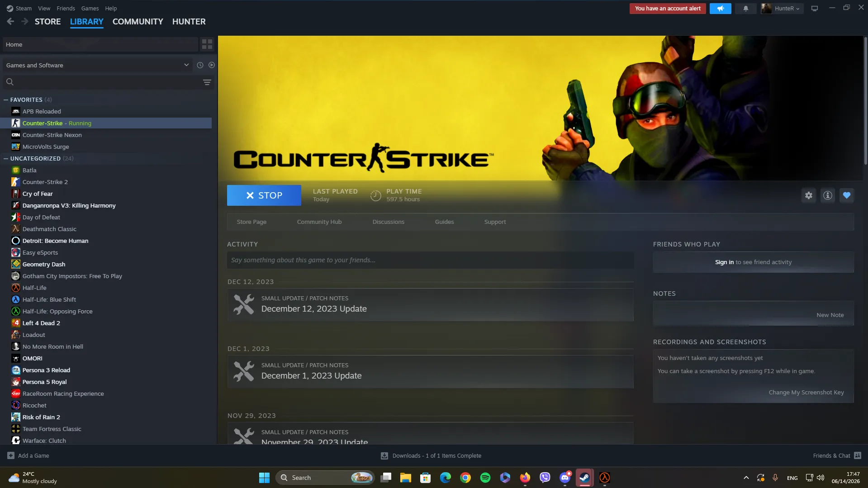This screenshot has width=868, height=488.
Task: Click the ready-to-play filter icon
Action: tap(212, 65)
